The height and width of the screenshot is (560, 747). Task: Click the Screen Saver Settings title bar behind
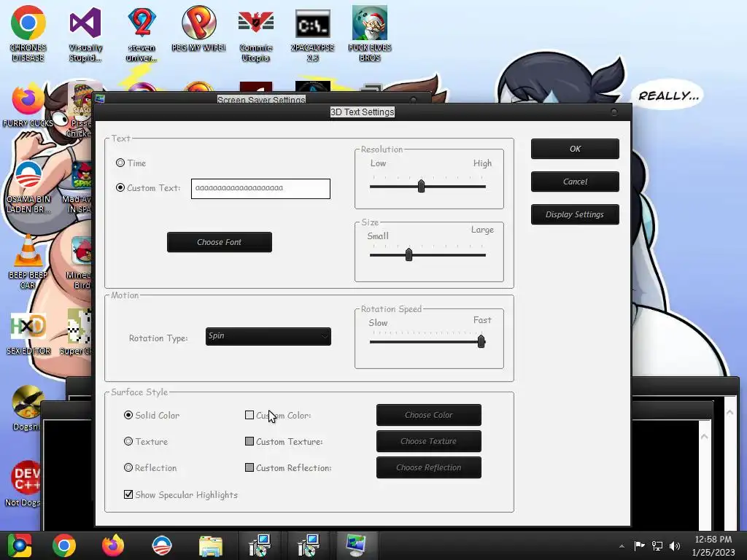coord(261,99)
